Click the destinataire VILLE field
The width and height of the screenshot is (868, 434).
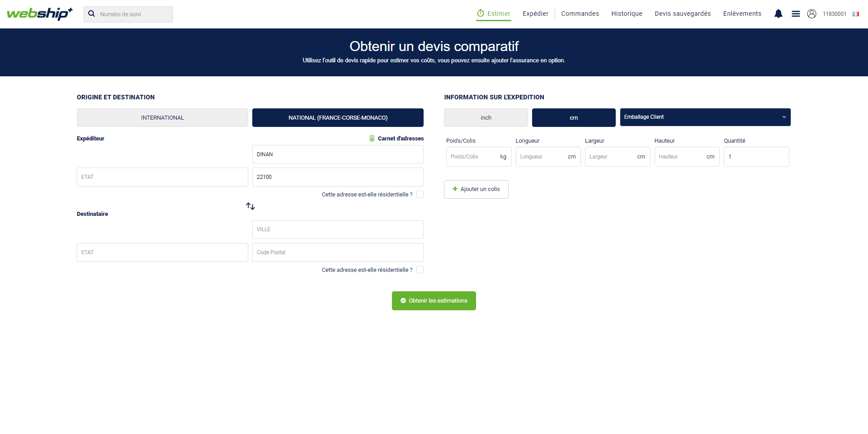337,229
